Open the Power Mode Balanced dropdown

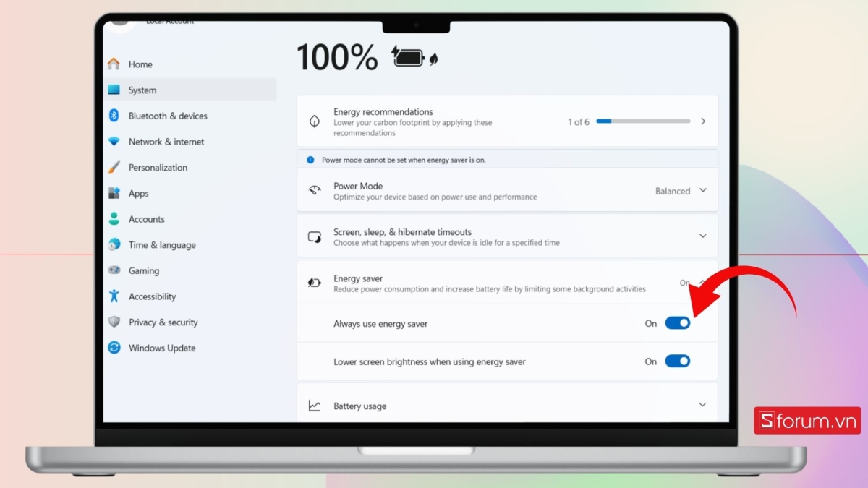pyautogui.click(x=681, y=191)
